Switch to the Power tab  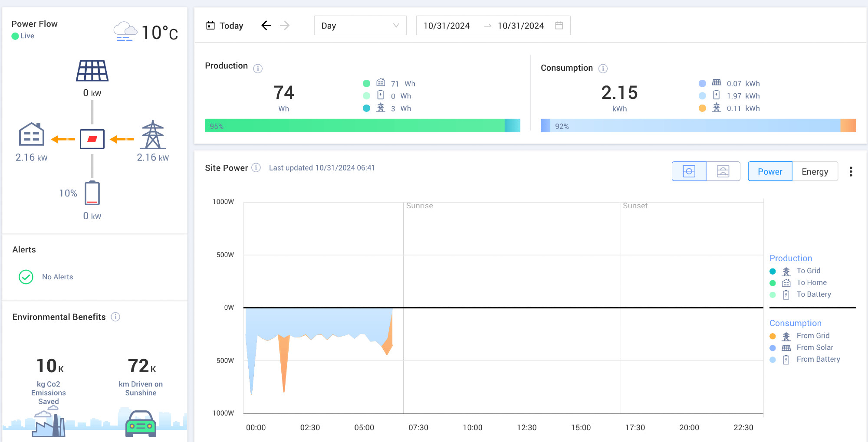click(770, 171)
